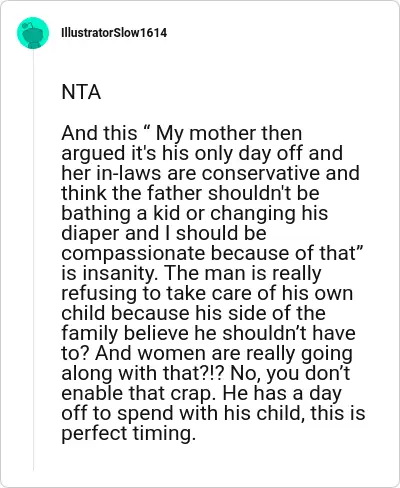Click the word "compassionate" in the comment
Screen dimensions: 400x488
(134, 253)
